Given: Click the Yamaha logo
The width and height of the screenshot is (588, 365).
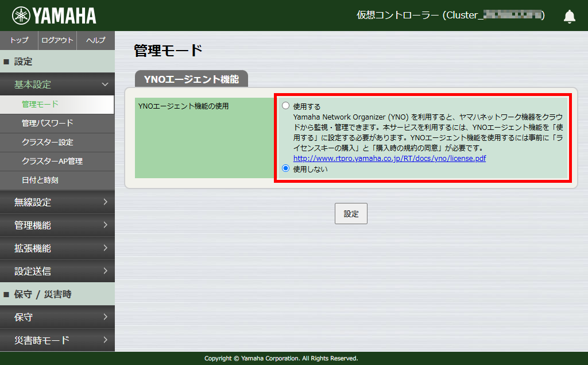Looking at the screenshot, I should (x=54, y=16).
